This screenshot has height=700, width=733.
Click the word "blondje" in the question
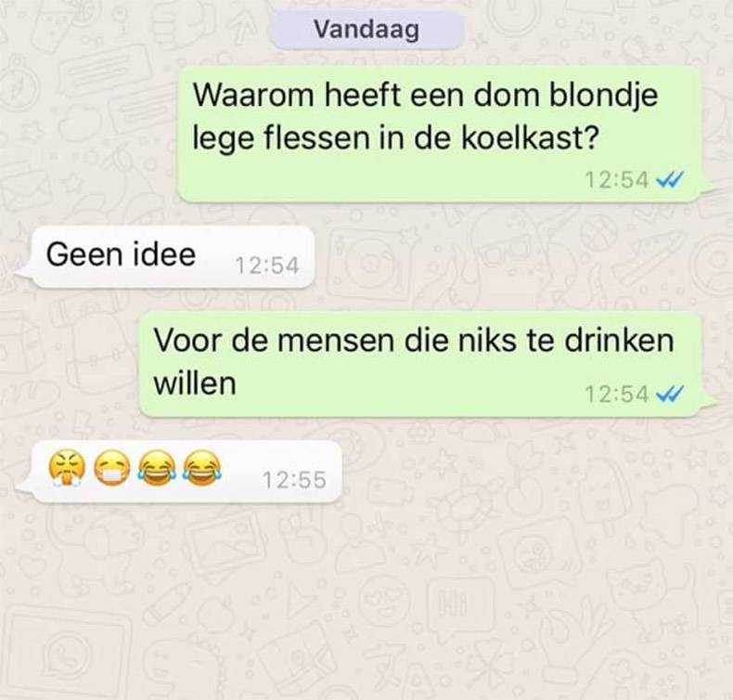[603, 97]
